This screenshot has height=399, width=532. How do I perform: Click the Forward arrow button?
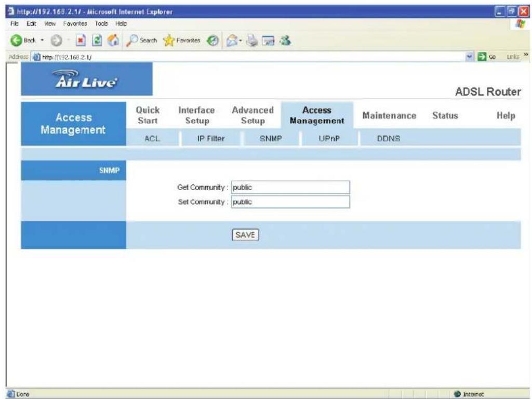[x=56, y=41]
